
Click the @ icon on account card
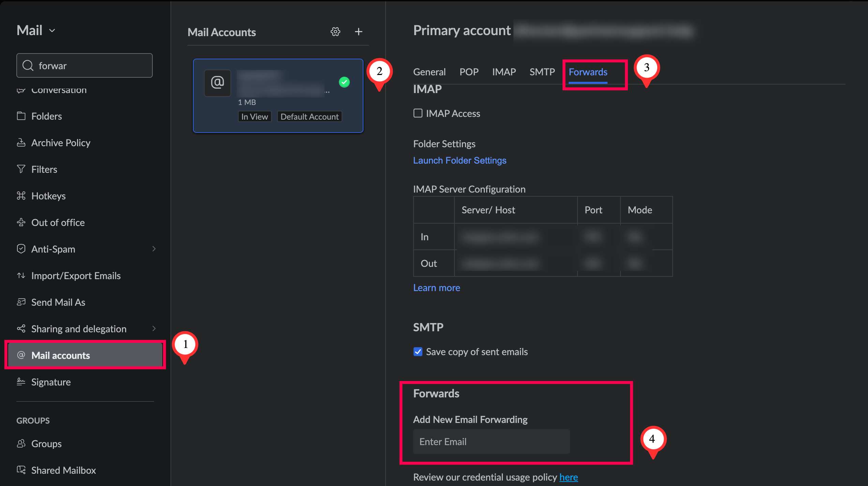point(218,82)
